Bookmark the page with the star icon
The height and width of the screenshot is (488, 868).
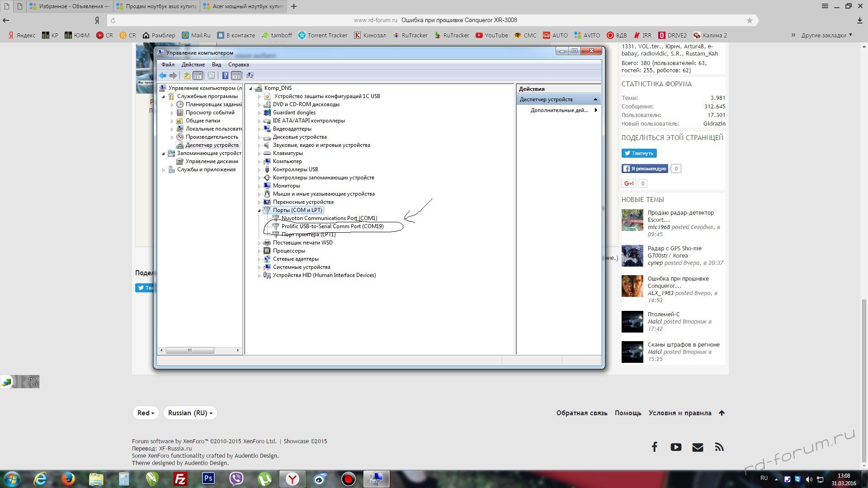tap(750, 20)
